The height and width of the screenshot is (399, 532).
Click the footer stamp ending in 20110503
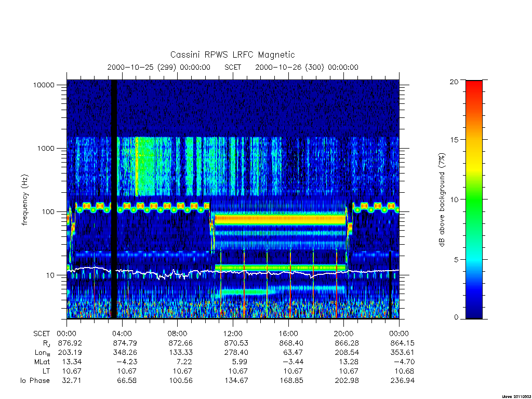point(516,396)
